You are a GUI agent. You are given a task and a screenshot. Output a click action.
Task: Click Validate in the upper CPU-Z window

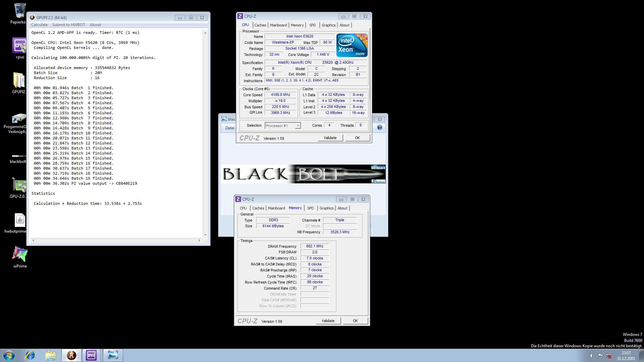click(330, 138)
